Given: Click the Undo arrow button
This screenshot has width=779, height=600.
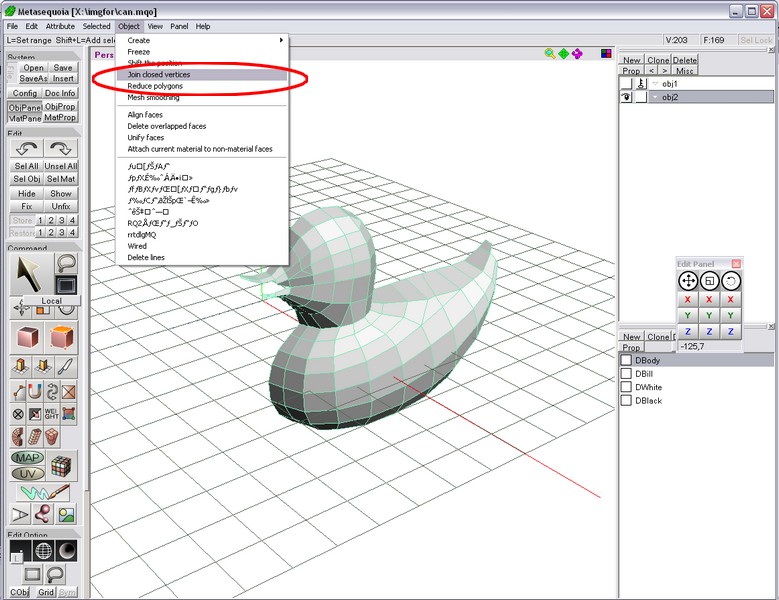Looking at the screenshot, I should click(x=26, y=148).
